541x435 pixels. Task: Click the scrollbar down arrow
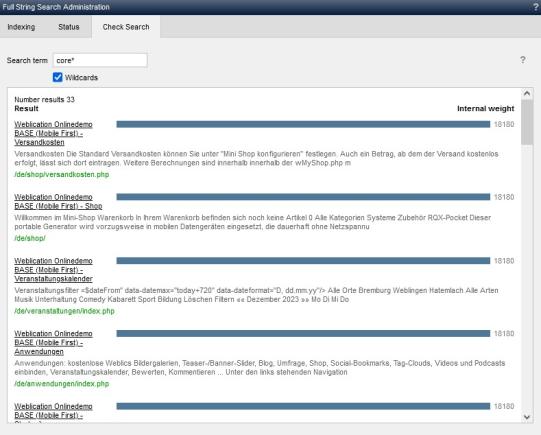[527, 417]
